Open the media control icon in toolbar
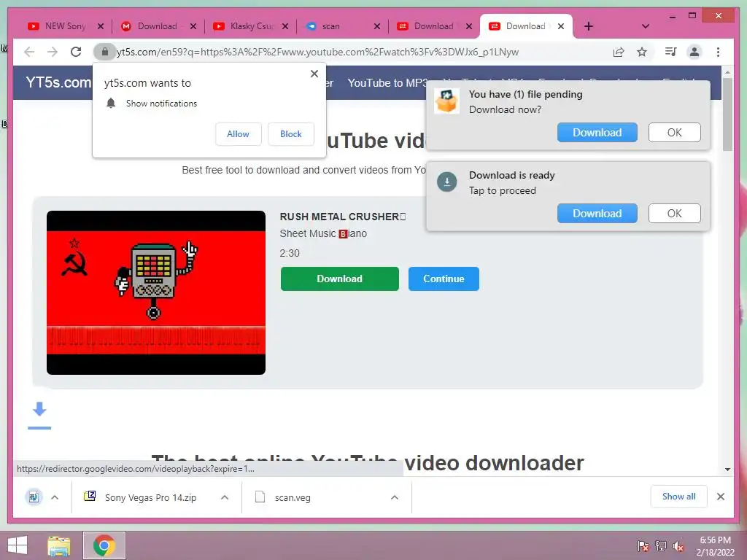Screen dimensions: 747x560 click(x=671, y=52)
